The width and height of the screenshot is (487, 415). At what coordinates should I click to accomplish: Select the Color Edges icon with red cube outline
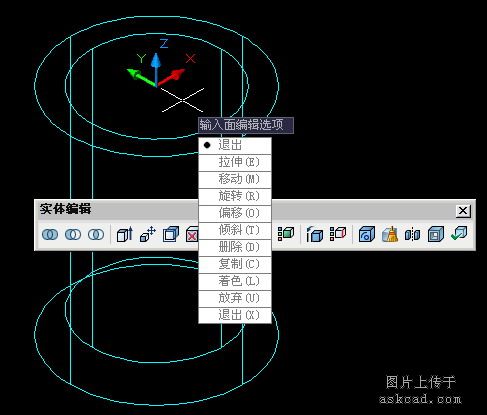(x=338, y=234)
